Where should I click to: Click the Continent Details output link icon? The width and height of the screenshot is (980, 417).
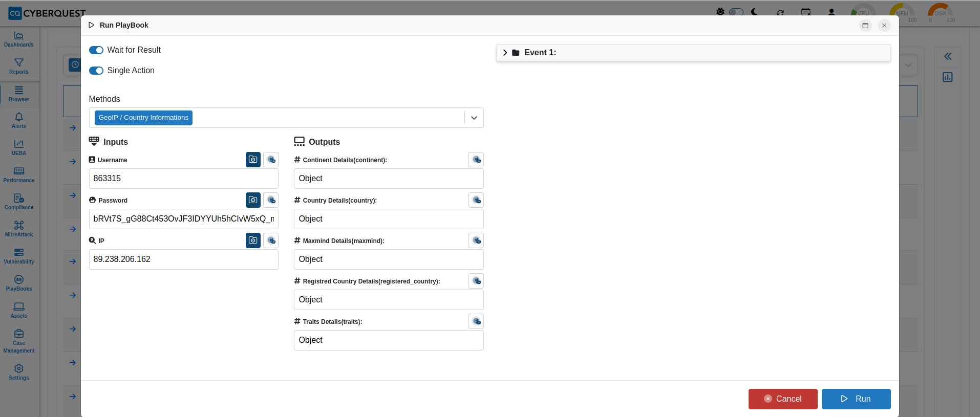[476, 160]
